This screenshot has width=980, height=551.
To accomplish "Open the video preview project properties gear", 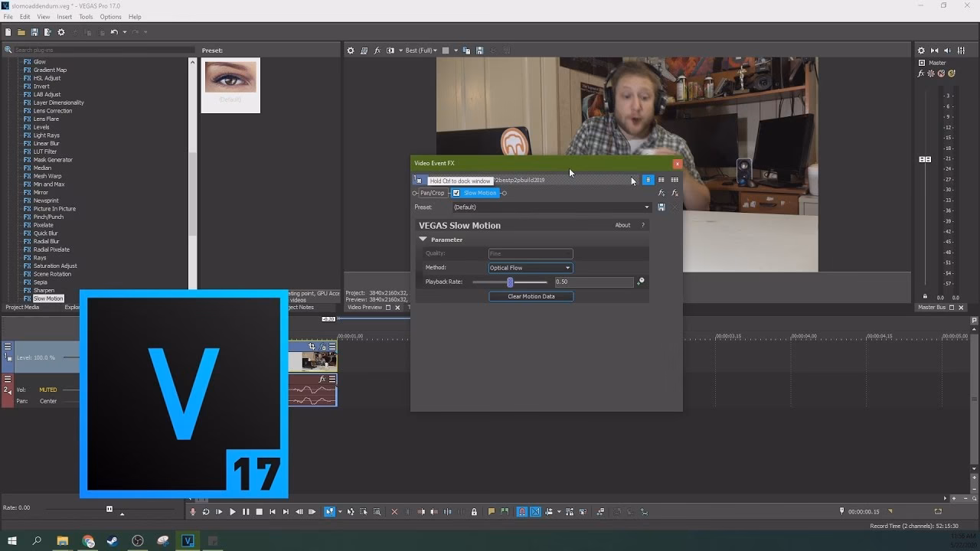I will 351,51.
